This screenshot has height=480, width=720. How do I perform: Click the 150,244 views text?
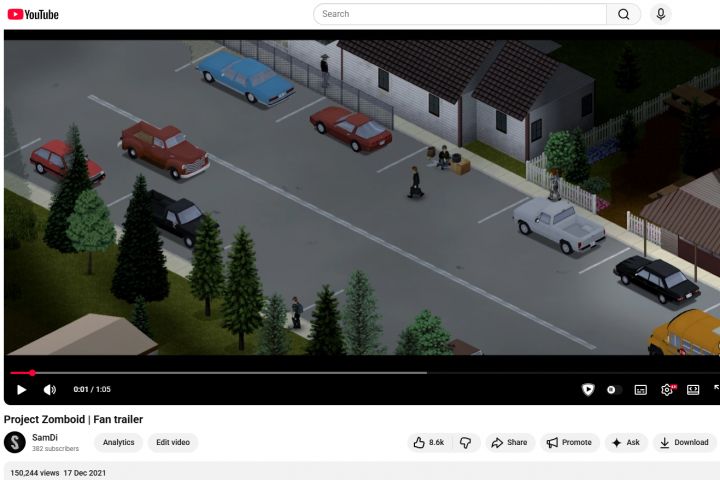(x=34, y=473)
